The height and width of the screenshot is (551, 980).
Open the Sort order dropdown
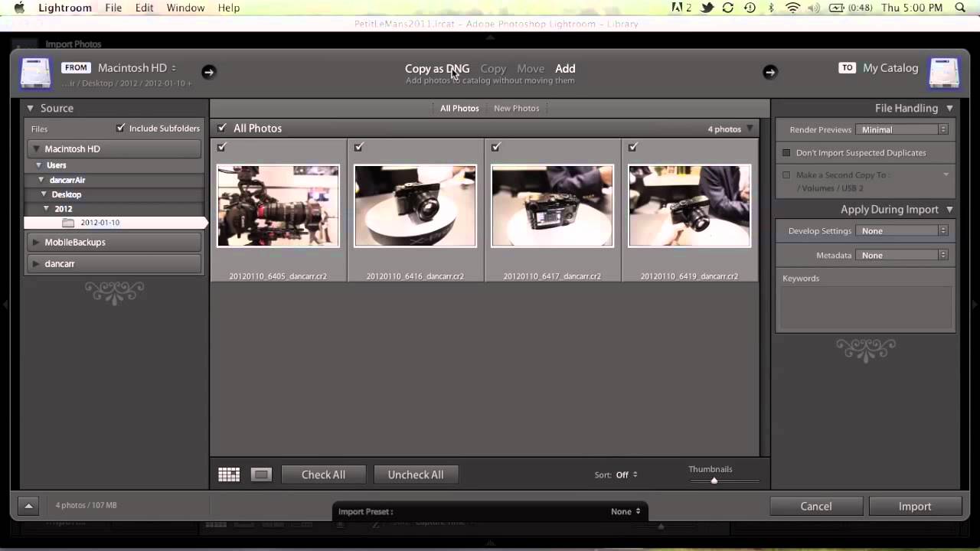pyautogui.click(x=627, y=475)
